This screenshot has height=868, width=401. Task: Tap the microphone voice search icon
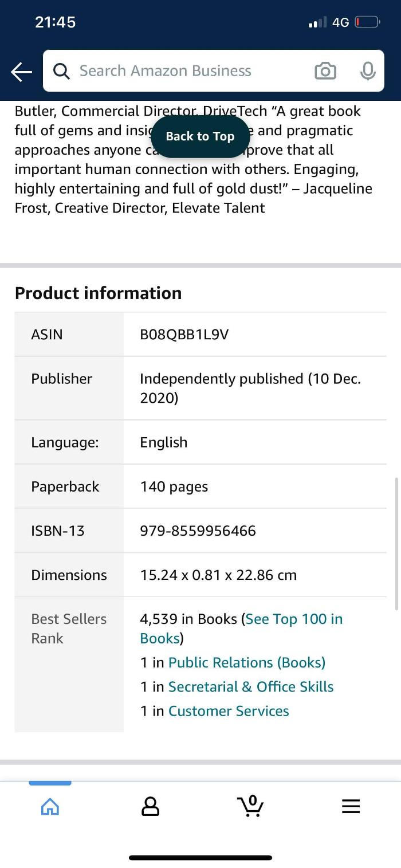click(367, 71)
